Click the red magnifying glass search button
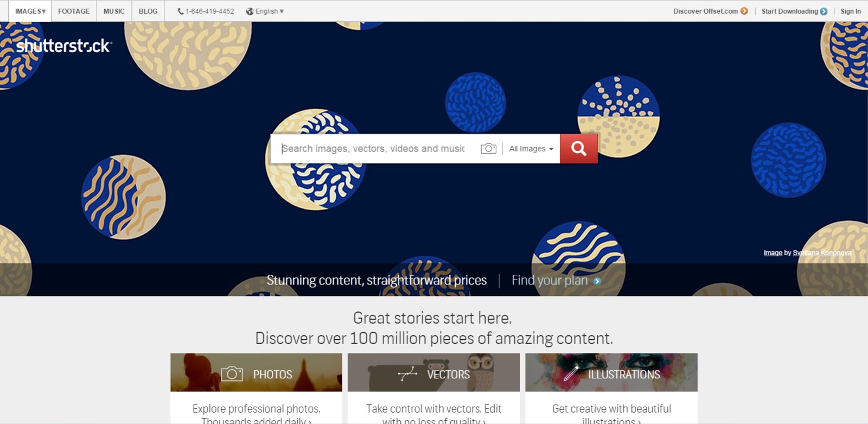The width and height of the screenshot is (868, 424). click(x=578, y=148)
